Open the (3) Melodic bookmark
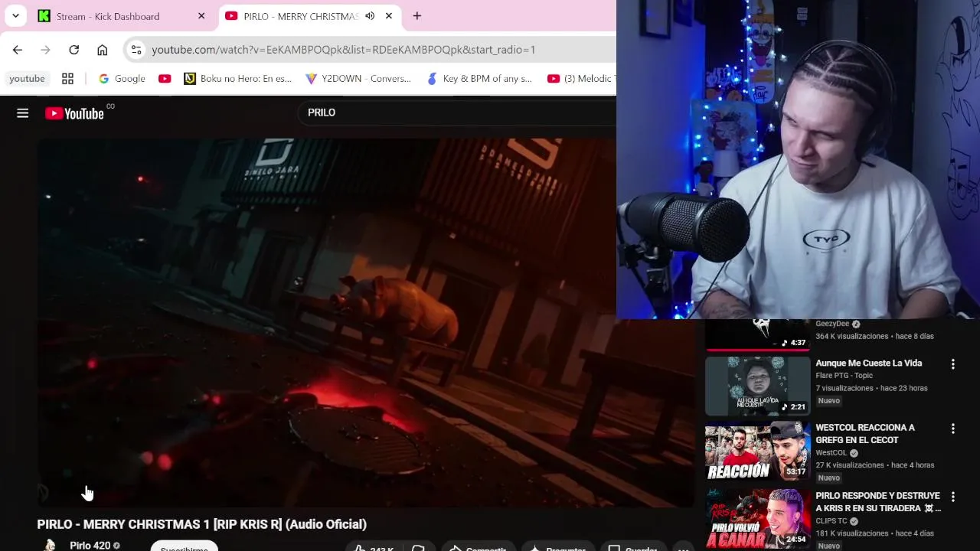This screenshot has height=551, width=980. (x=580, y=79)
